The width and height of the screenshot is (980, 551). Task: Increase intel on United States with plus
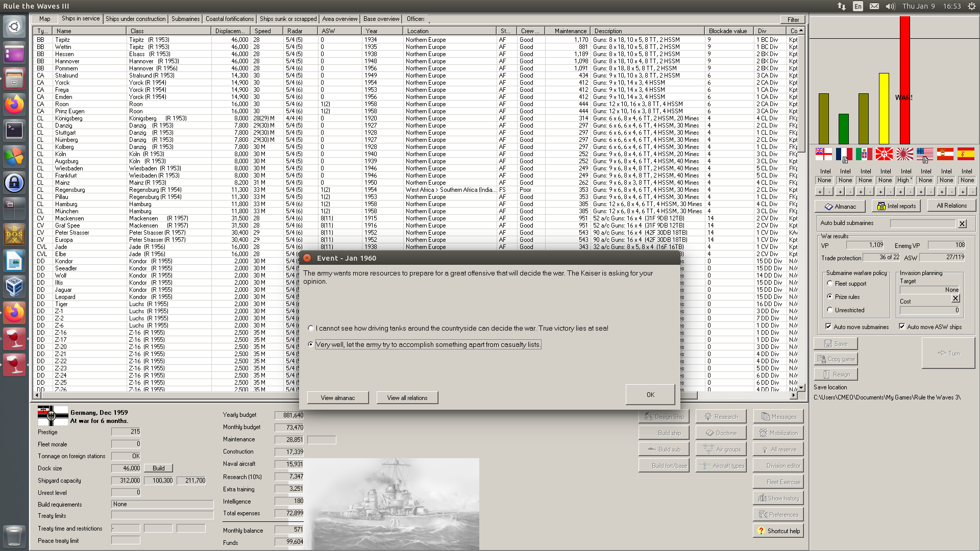click(921, 192)
